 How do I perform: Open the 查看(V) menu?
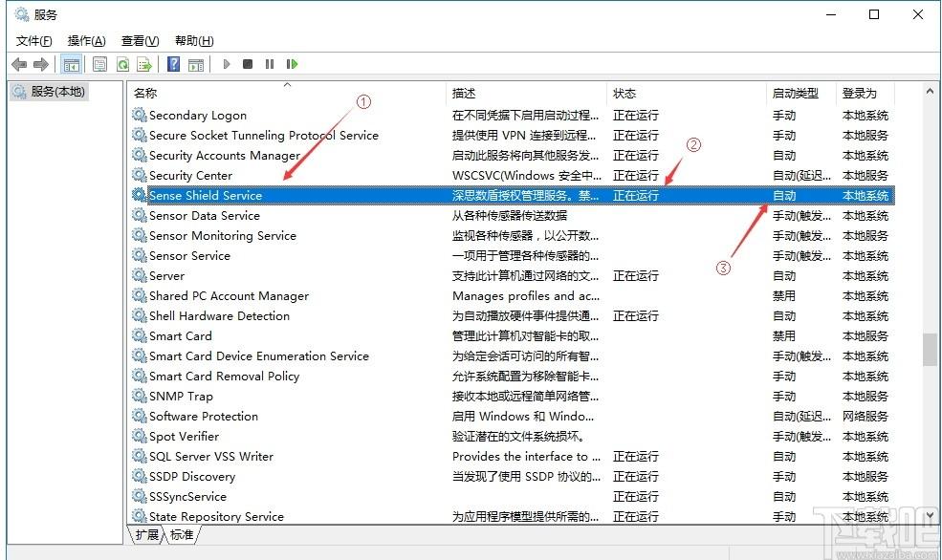coord(140,41)
